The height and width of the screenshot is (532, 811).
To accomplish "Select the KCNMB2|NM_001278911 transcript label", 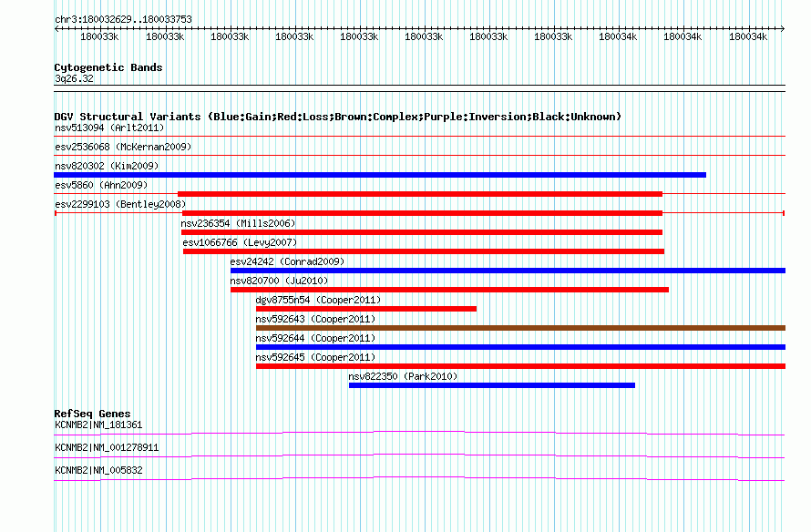I will tap(107, 447).
